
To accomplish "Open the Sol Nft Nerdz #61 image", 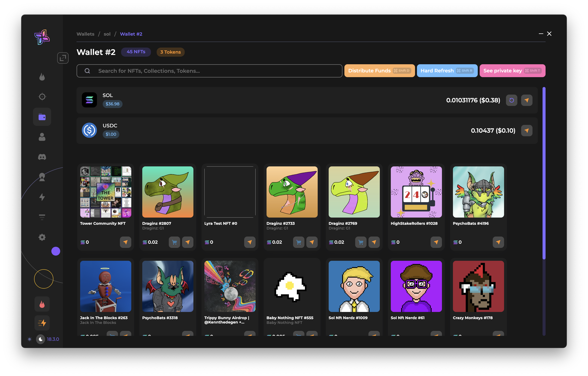I will tap(416, 286).
